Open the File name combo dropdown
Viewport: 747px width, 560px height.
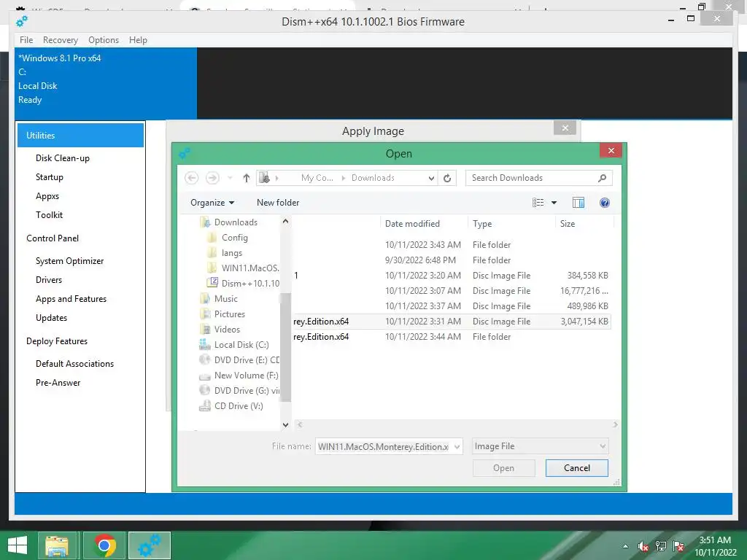click(457, 447)
